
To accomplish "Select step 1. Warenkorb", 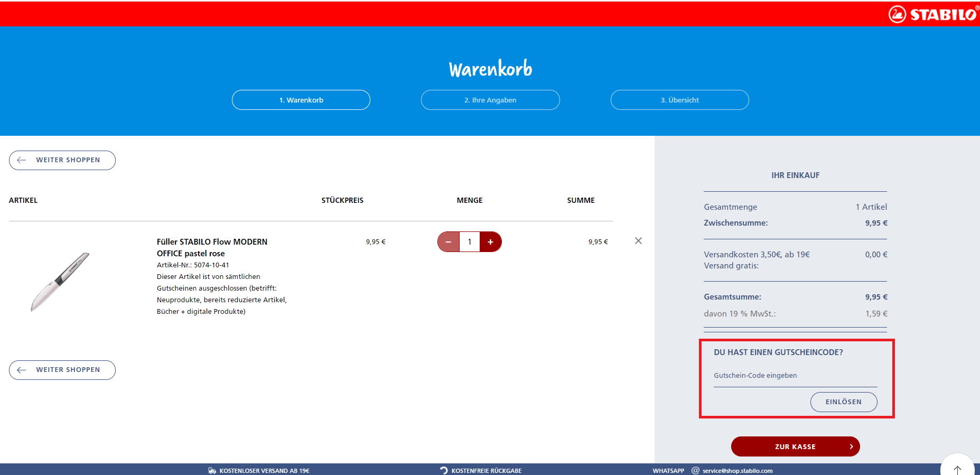I will click(301, 100).
